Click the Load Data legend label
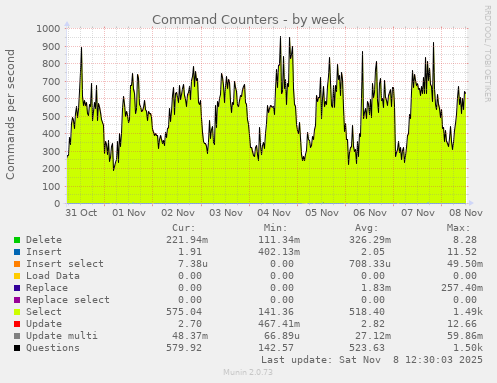The image size is (497, 383). pyautogui.click(x=53, y=276)
